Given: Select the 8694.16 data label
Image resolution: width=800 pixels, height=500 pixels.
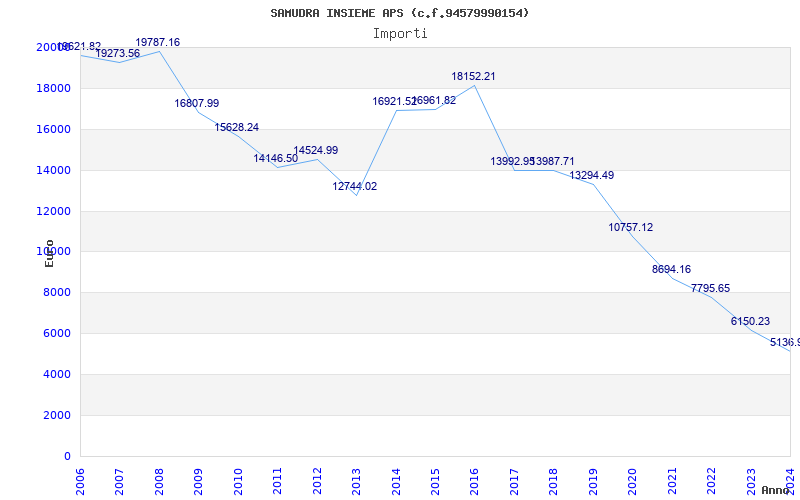Looking at the screenshot, I should [671, 269].
